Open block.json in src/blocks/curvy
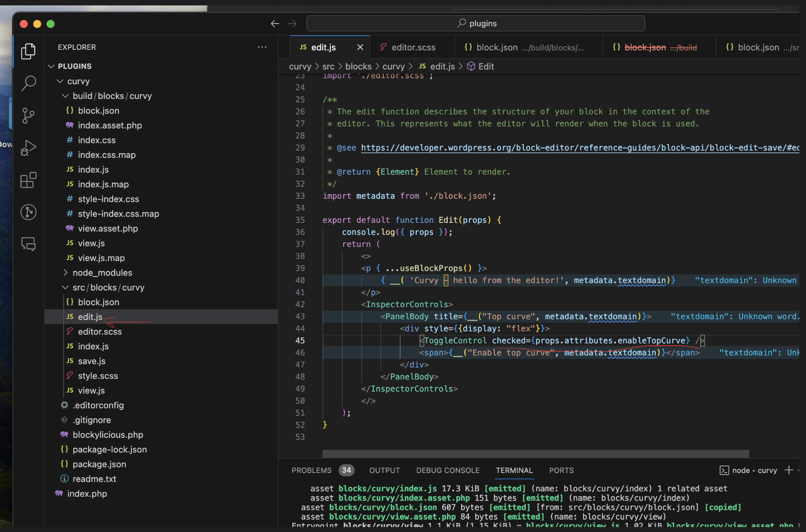Screen dimensions: 806x532 (98, 302)
